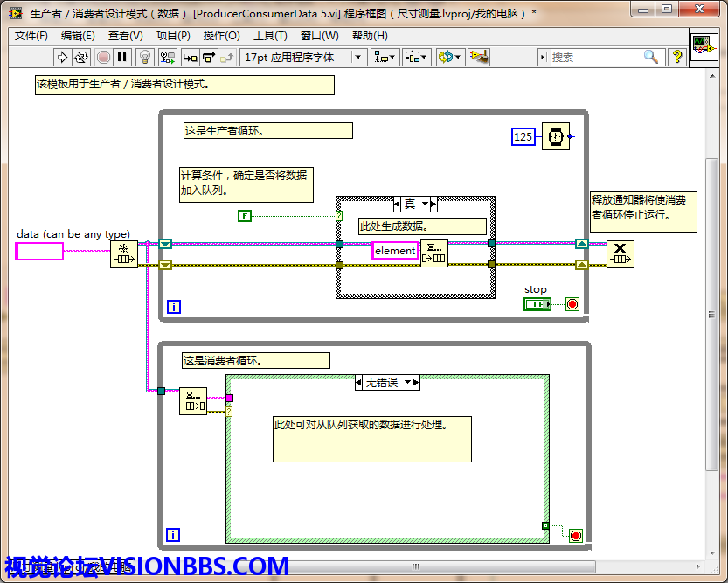The width and height of the screenshot is (728, 583).
Task: Open the font selection dropdown
Action: (357, 57)
